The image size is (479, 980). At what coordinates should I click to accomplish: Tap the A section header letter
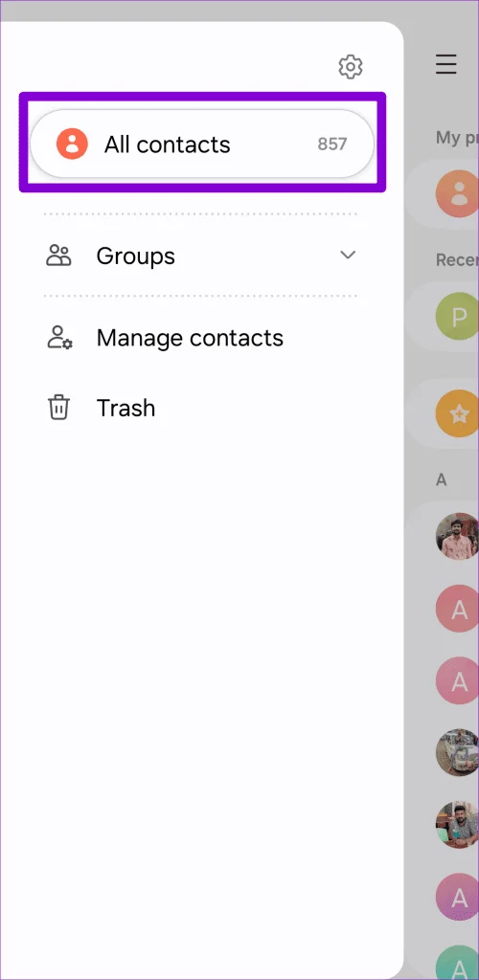pos(442,480)
